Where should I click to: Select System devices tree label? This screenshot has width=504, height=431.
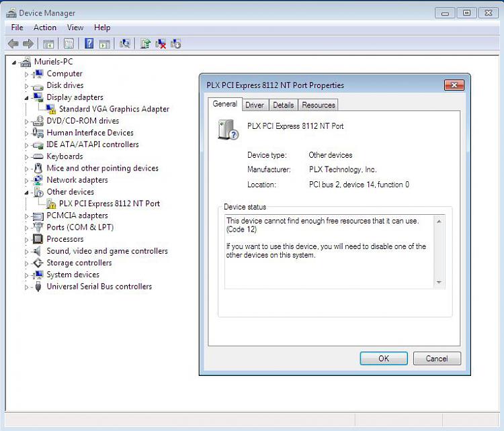pos(73,275)
